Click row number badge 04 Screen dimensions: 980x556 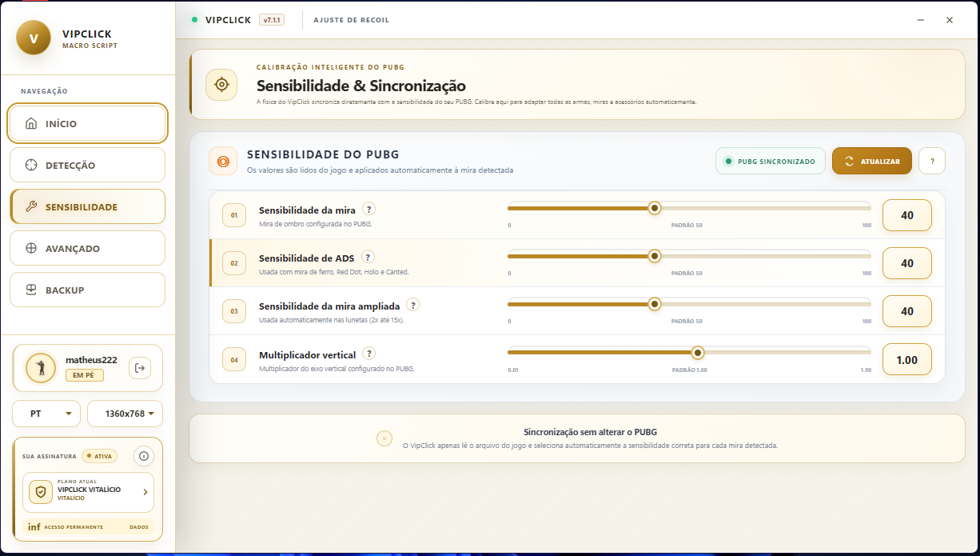pyautogui.click(x=234, y=360)
